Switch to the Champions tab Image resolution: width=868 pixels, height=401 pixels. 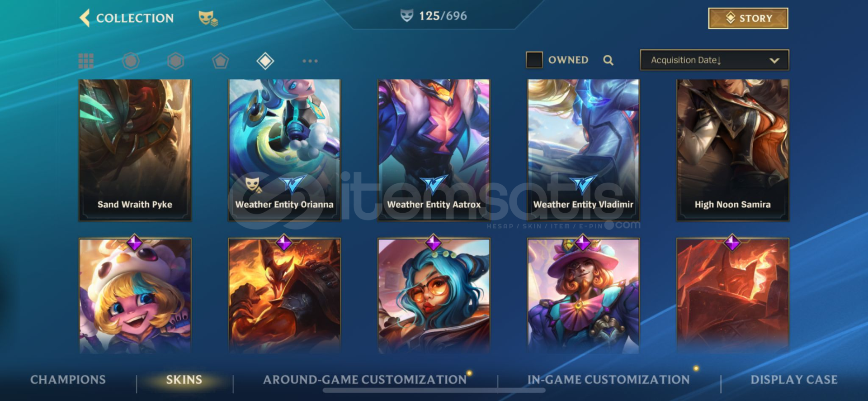pyautogui.click(x=68, y=380)
